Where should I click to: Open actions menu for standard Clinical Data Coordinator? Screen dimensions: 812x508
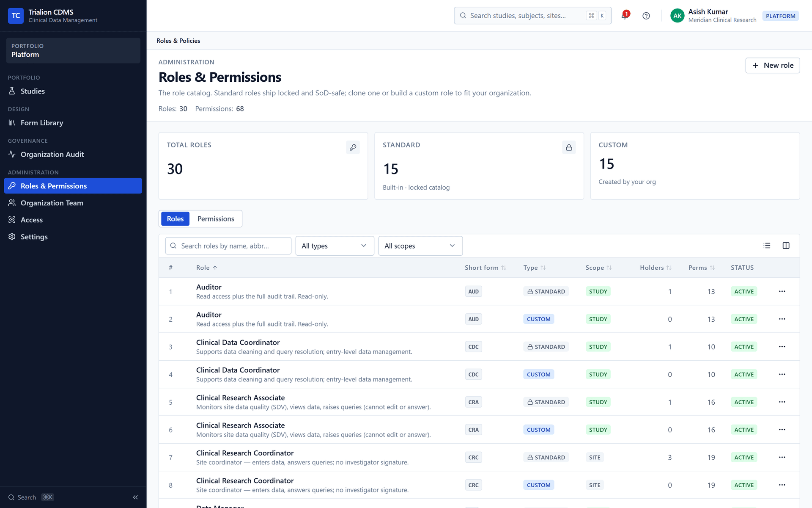[x=782, y=347]
